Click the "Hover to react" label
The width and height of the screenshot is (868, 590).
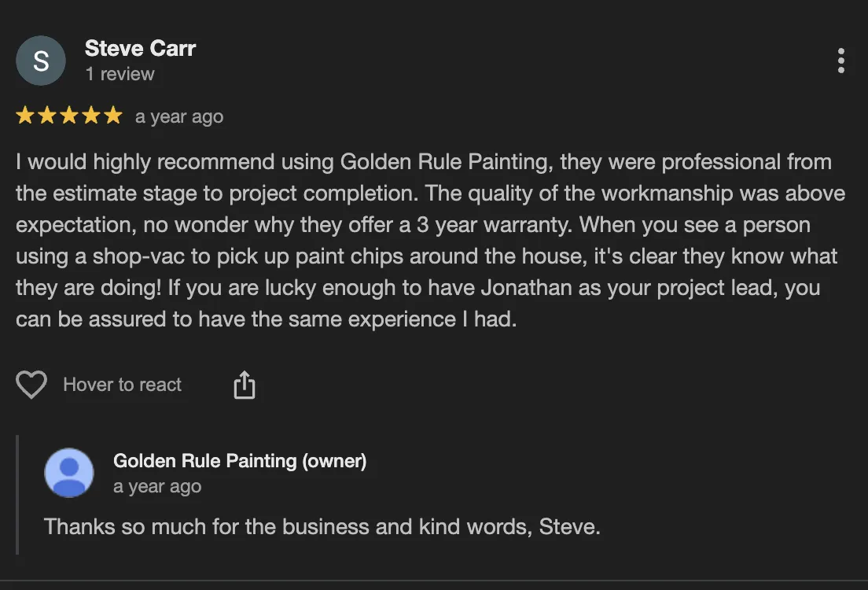pyautogui.click(x=122, y=385)
